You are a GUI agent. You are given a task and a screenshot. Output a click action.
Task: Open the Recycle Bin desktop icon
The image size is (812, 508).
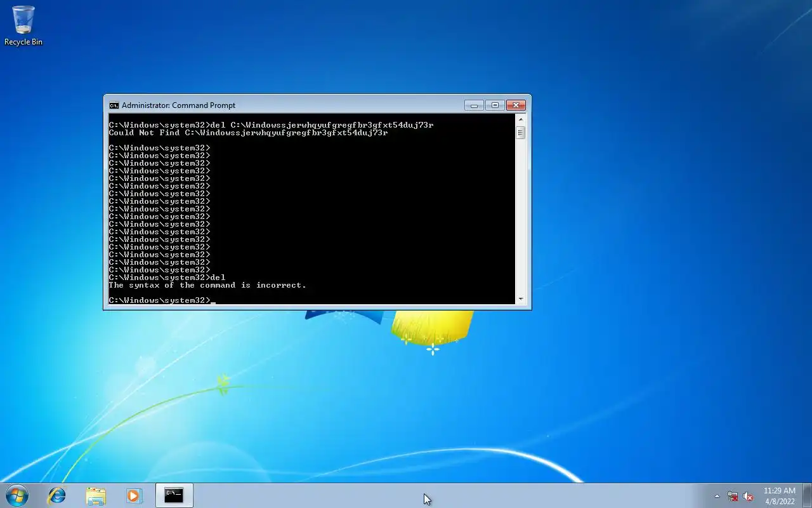click(x=23, y=25)
